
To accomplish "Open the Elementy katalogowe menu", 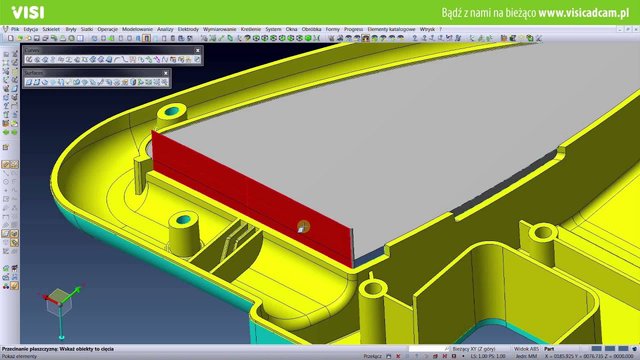I will [391, 29].
